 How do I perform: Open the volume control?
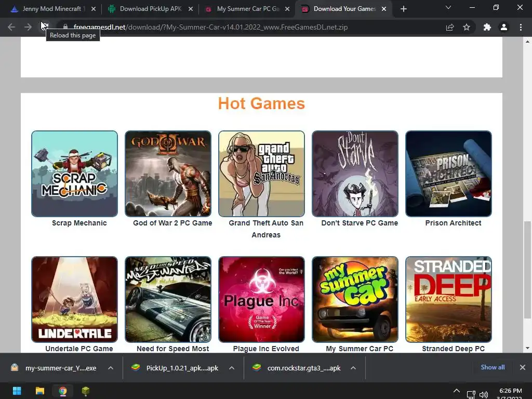[484, 395]
